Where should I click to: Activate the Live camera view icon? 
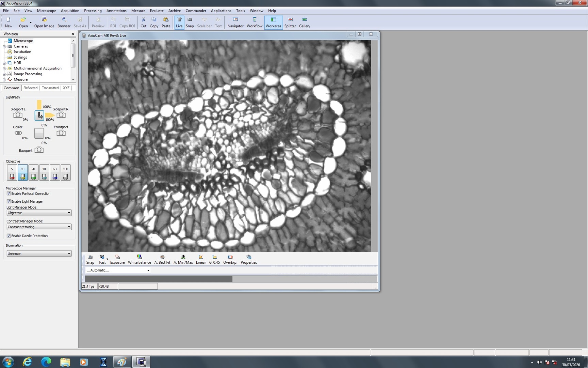[179, 21]
